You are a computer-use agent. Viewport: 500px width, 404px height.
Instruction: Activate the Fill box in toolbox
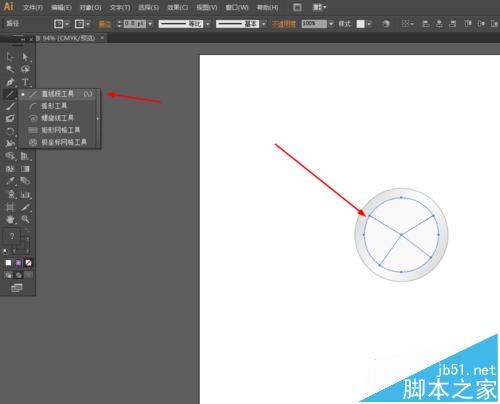point(11,236)
